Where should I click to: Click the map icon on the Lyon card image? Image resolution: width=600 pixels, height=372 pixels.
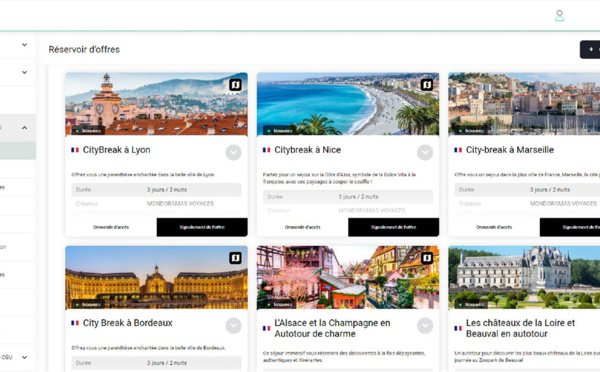pyautogui.click(x=235, y=85)
